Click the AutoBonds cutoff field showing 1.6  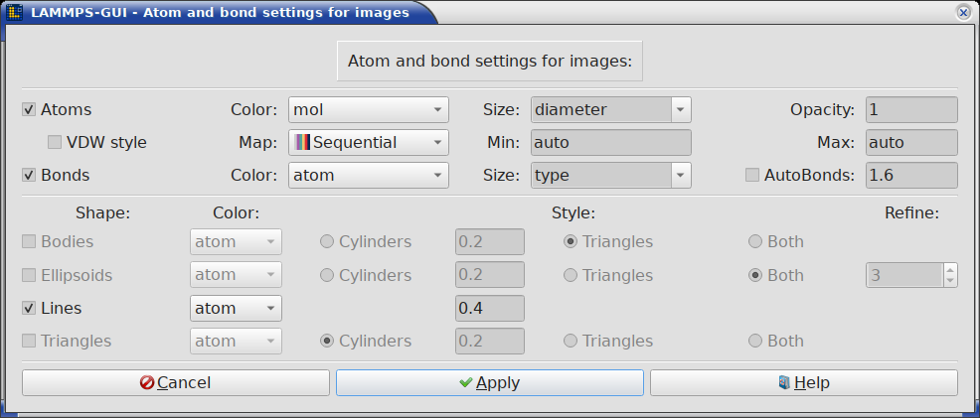click(911, 176)
